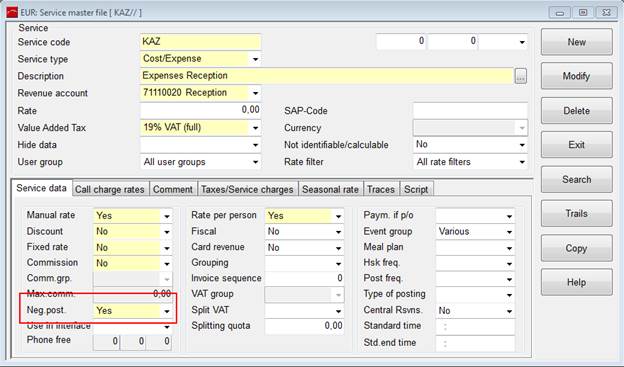Open the Hide data dropdown

255,145
